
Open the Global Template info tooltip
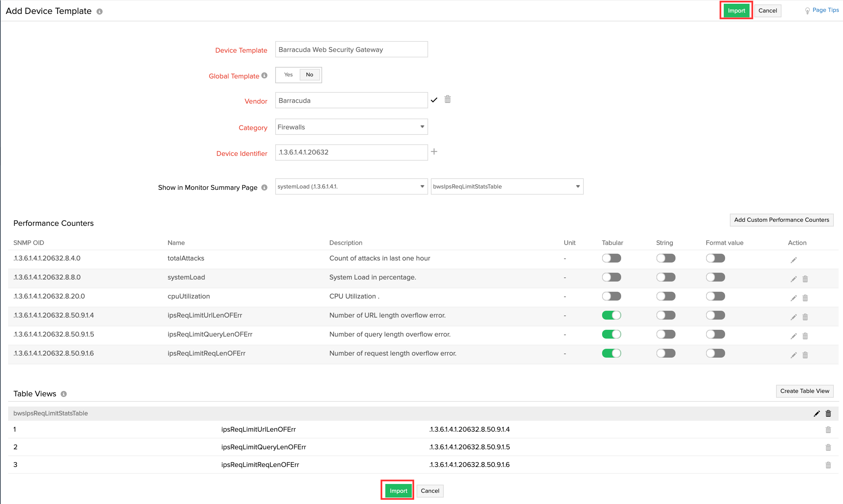[x=264, y=76]
